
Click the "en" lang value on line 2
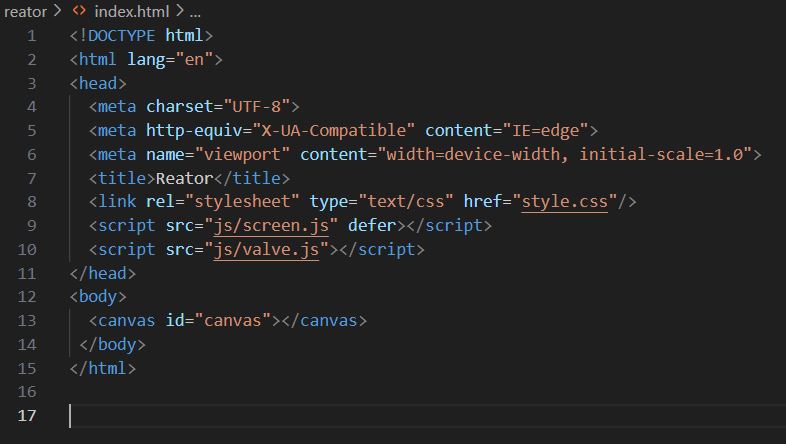pos(194,60)
